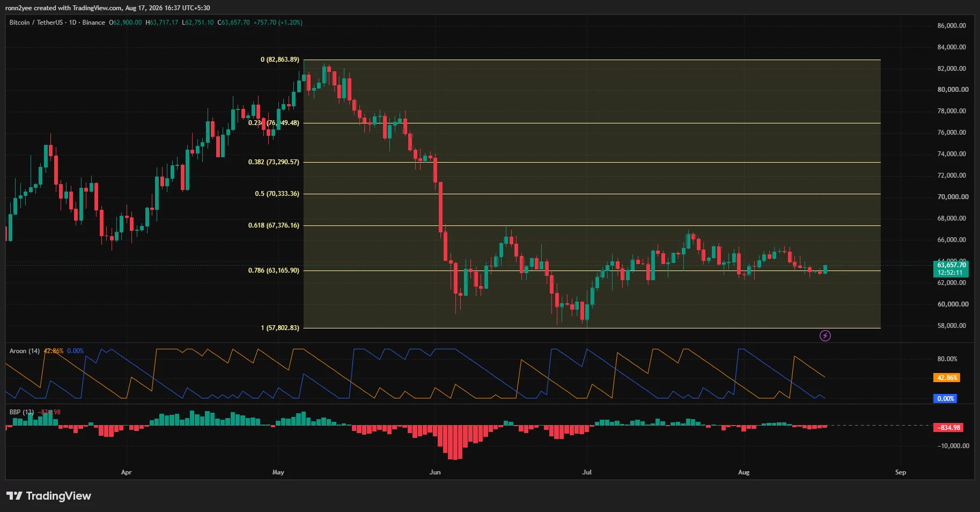Click the Aroon up value 42.86% in legend
The height and width of the screenshot is (512, 980).
pyautogui.click(x=54, y=351)
